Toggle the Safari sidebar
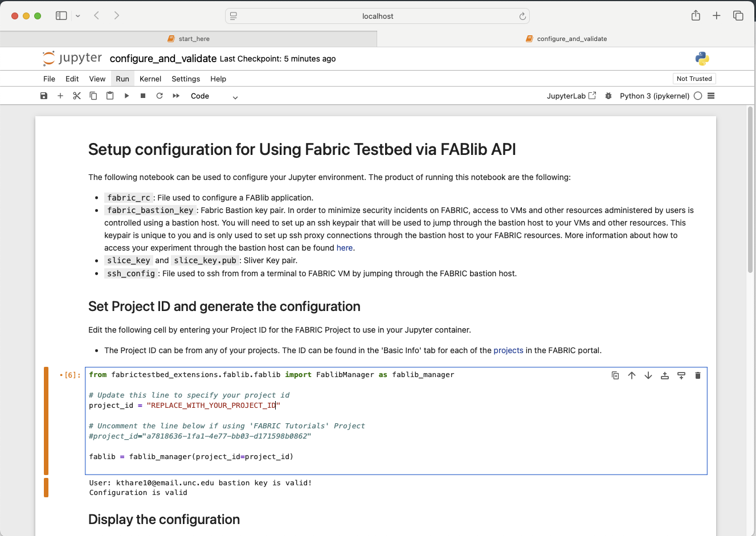Image resolution: width=756 pixels, height=536 pixels. [x=61, y=16]
